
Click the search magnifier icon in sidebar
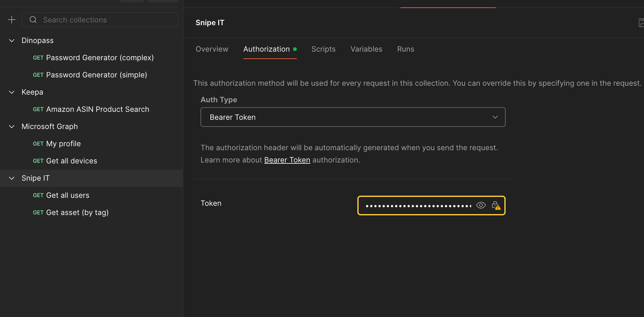(x=33, y=20)
